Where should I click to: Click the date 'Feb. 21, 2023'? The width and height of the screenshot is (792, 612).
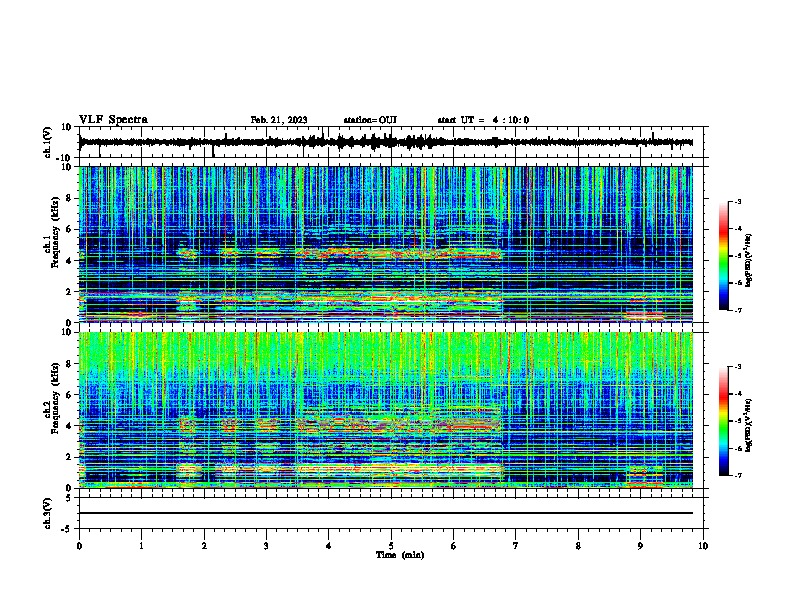tap(279, 120)
